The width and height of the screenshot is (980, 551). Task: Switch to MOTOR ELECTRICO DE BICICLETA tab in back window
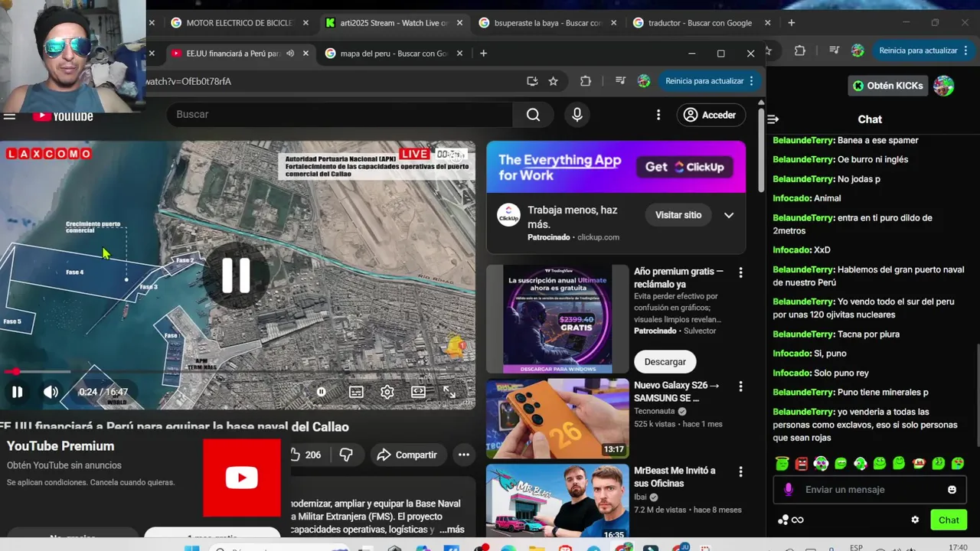tap(239, 23)
